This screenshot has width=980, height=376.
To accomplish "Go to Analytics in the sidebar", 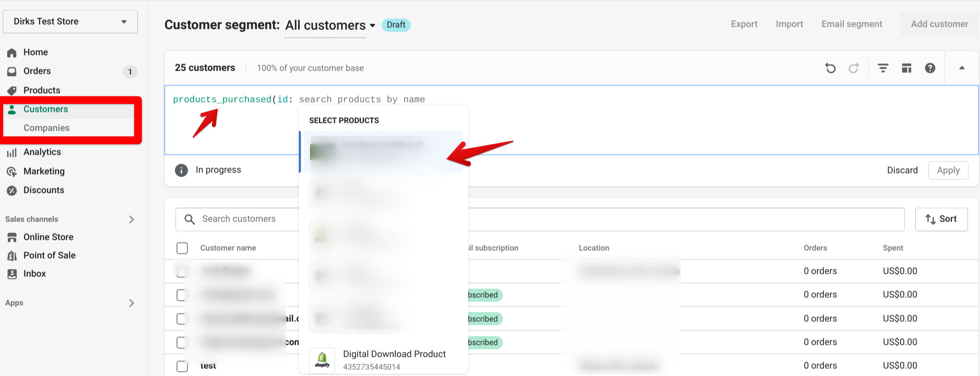I will (42, 152).
